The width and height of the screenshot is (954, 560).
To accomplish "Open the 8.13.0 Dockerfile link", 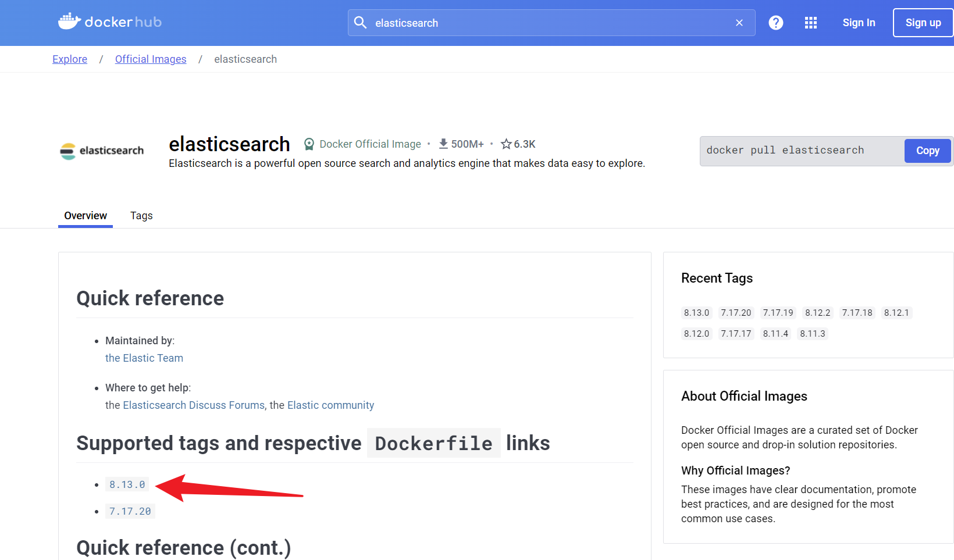I will coord(127,484).
